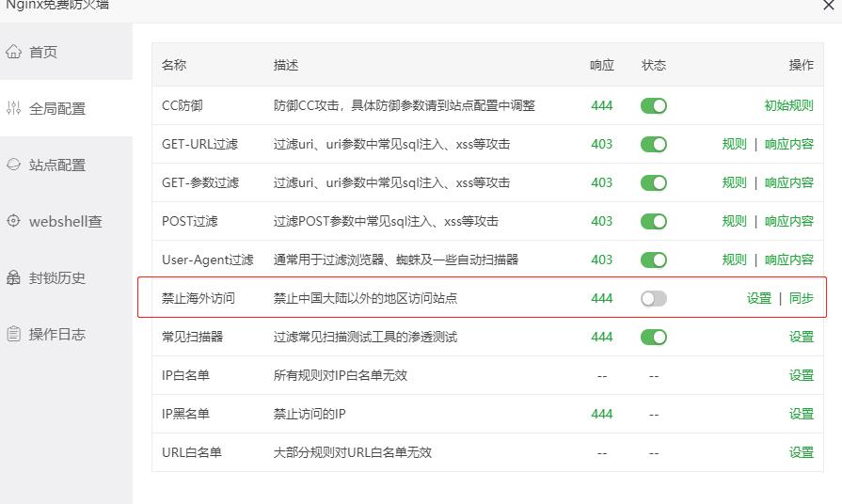Click the 444 response code for IP黑名单
Viewport: 842px width, 504px height.
point(601,414)
